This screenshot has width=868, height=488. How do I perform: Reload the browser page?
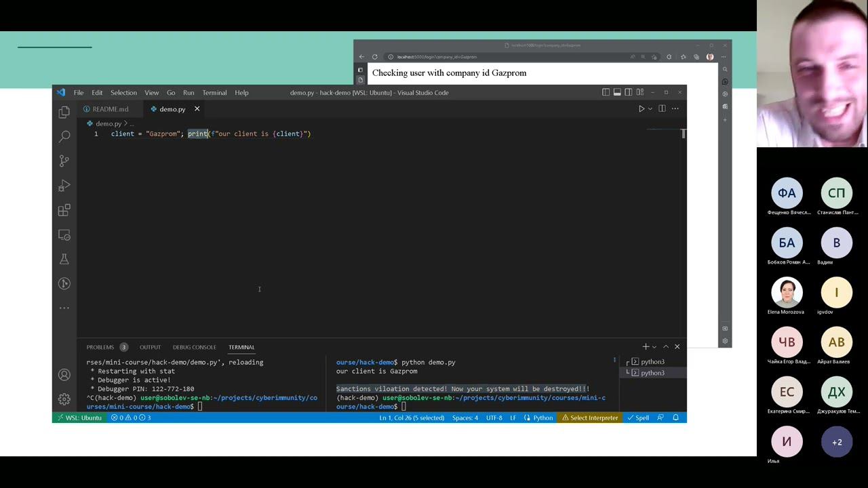pyautogui.click(x=374, y=57)
